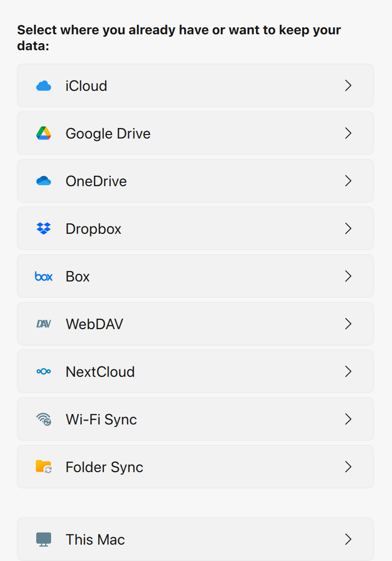Click the Box logo icon
This screenshot has height=561, width=392.
[44, 276]
